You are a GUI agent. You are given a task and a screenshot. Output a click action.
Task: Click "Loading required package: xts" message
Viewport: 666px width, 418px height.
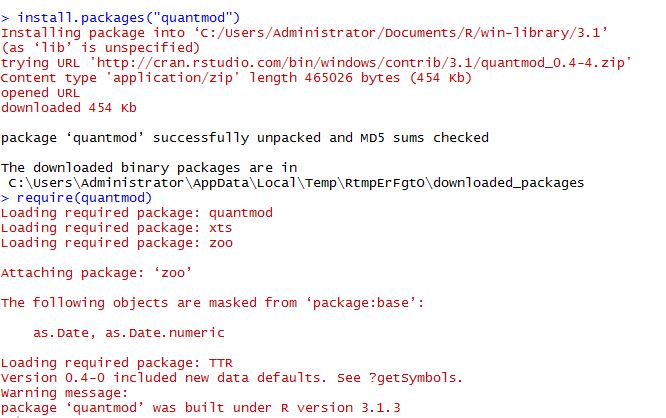click(x=117, y=227)
